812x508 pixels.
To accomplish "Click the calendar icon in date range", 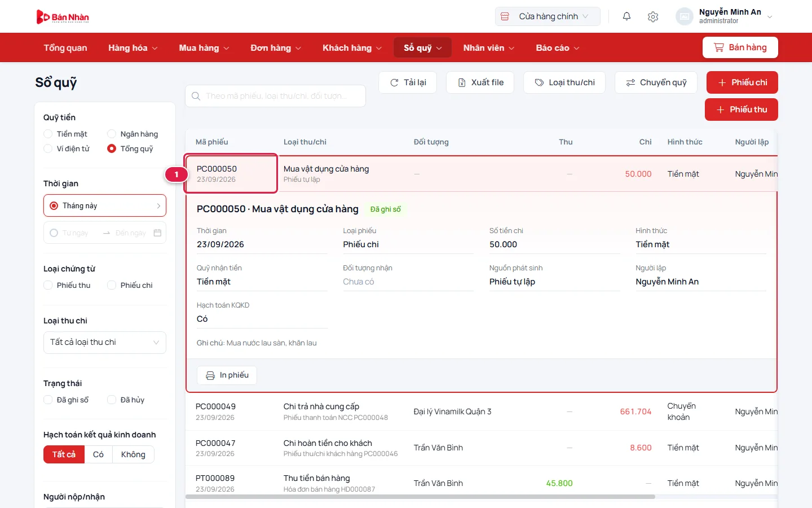I will click(x=157, y=233).
